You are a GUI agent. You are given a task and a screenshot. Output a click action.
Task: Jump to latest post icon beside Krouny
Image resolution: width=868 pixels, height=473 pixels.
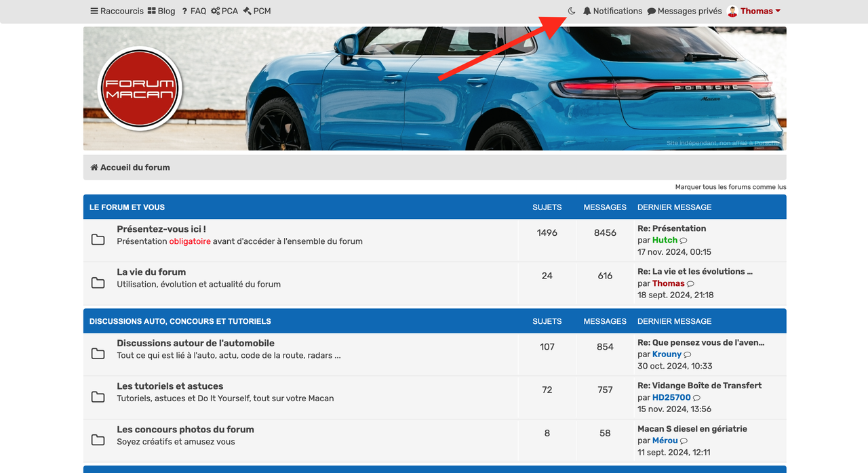(688, 354)
